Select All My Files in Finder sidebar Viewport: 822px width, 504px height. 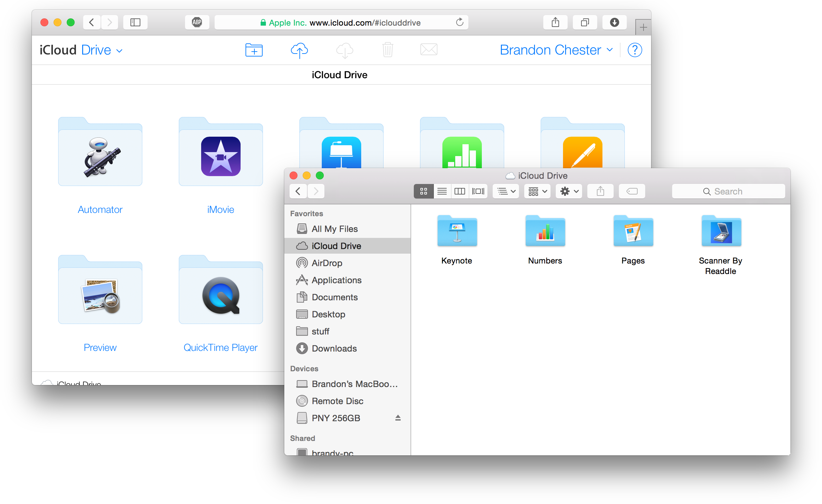347,229
